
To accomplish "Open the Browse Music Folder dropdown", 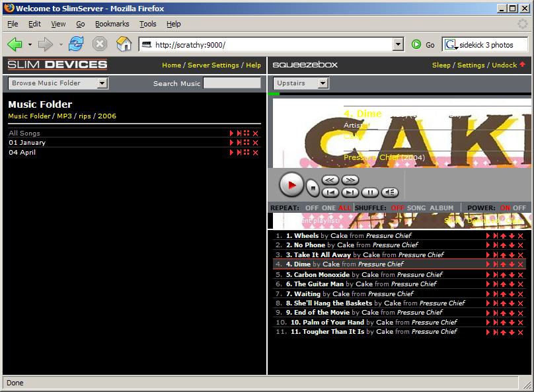I will [x=58, y=83].
